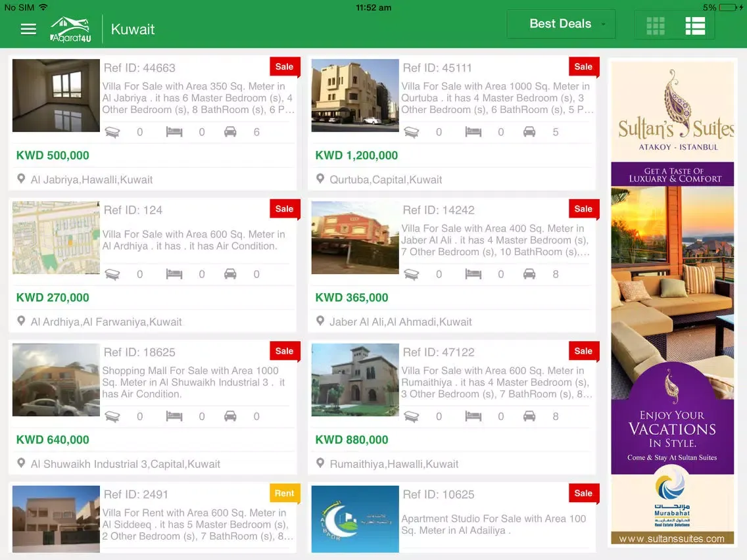This screenshot has height=560, width=747.
Task: Click car parking icon in Ref ID 47122 listing
Action: click(x=529, y=417)
